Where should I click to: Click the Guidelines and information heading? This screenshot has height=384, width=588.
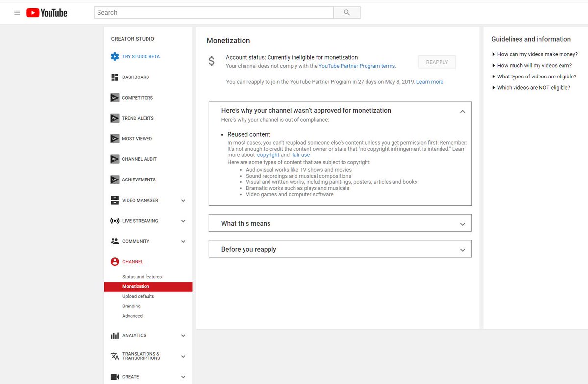point(531,39)
